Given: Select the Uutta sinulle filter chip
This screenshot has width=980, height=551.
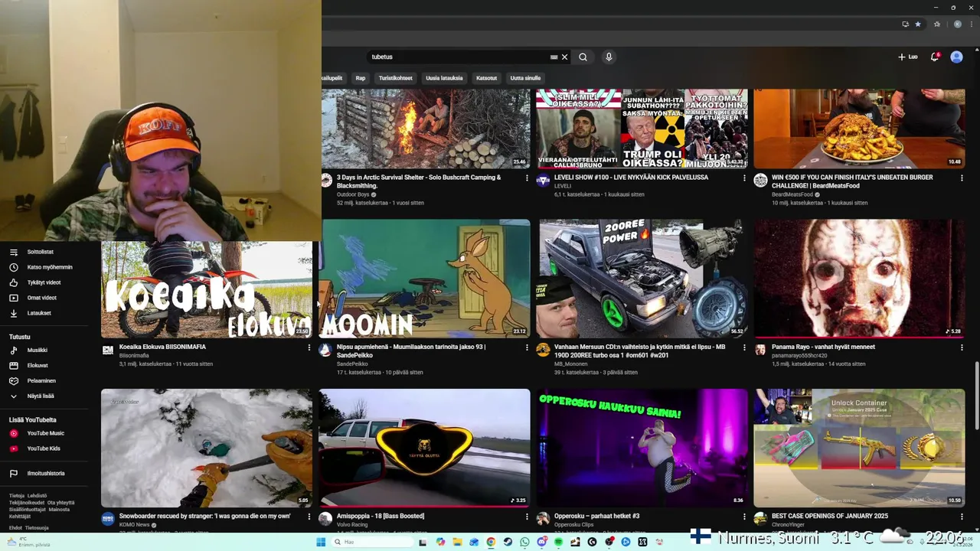Looking at the screenshot, I should coord(525,78).
